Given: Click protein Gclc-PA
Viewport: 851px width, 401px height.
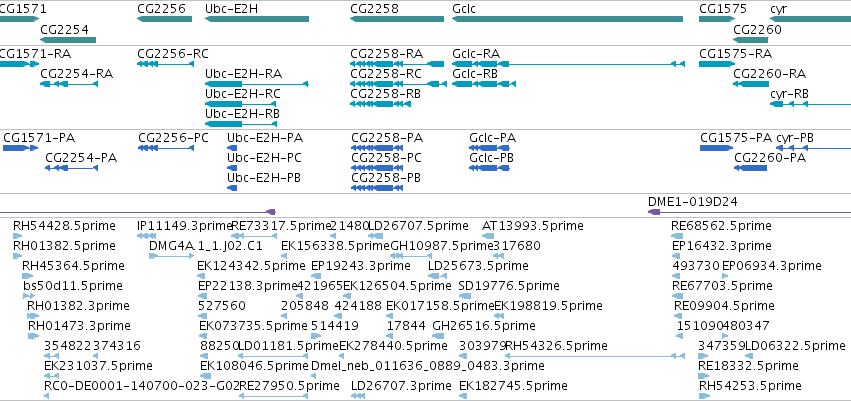Looking at the screenshot, I should [489, 148].
